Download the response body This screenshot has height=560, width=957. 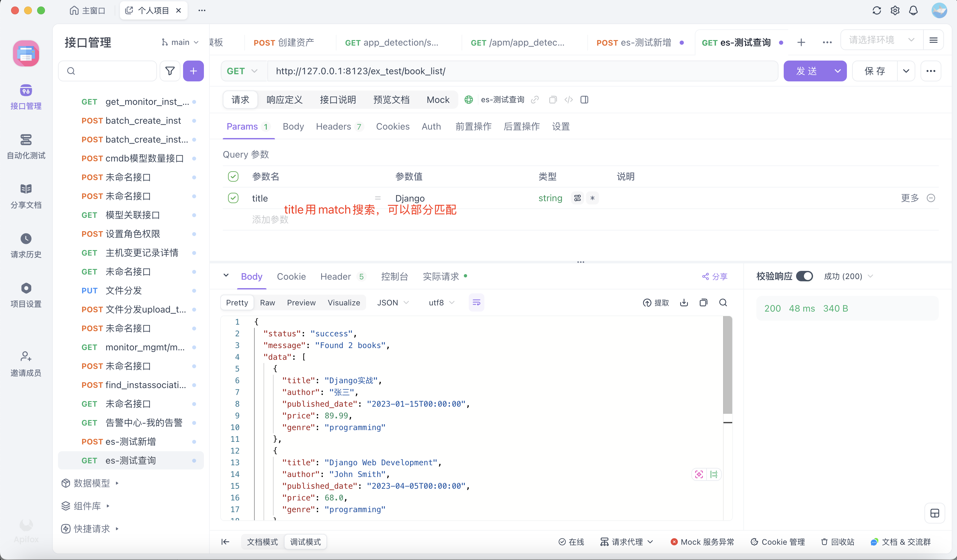tap(684, 302)
